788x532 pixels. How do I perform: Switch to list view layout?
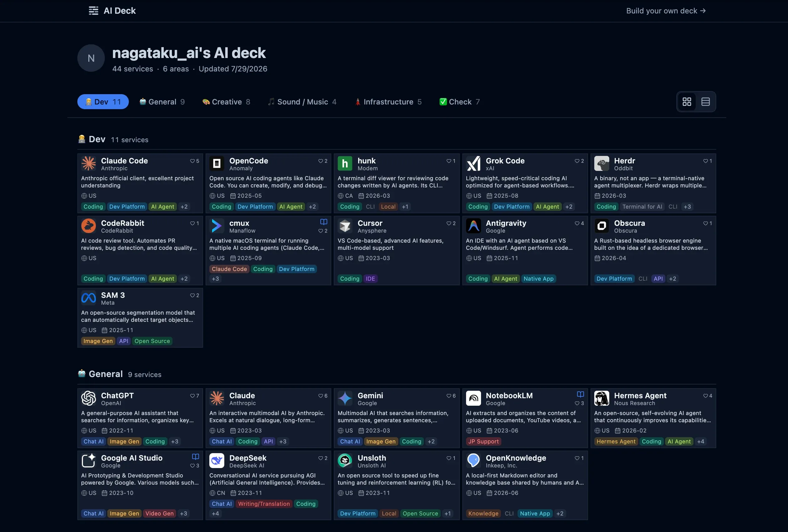706,102
